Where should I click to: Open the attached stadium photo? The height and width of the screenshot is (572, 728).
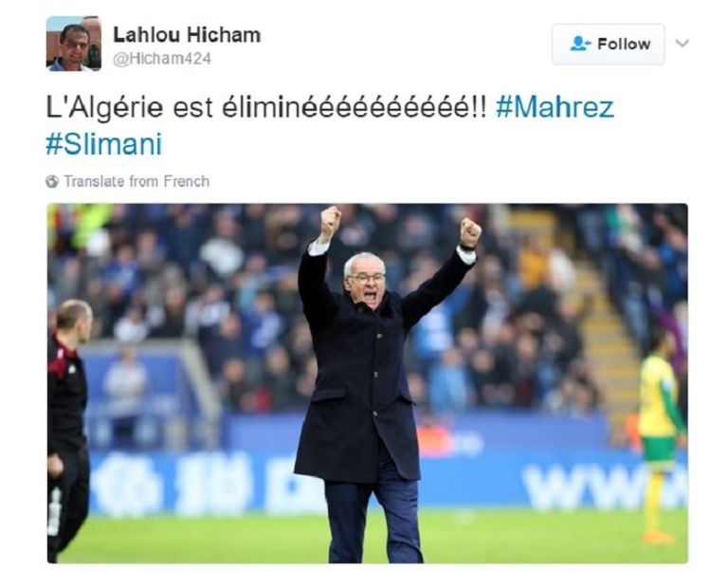(x=367, y=383)
